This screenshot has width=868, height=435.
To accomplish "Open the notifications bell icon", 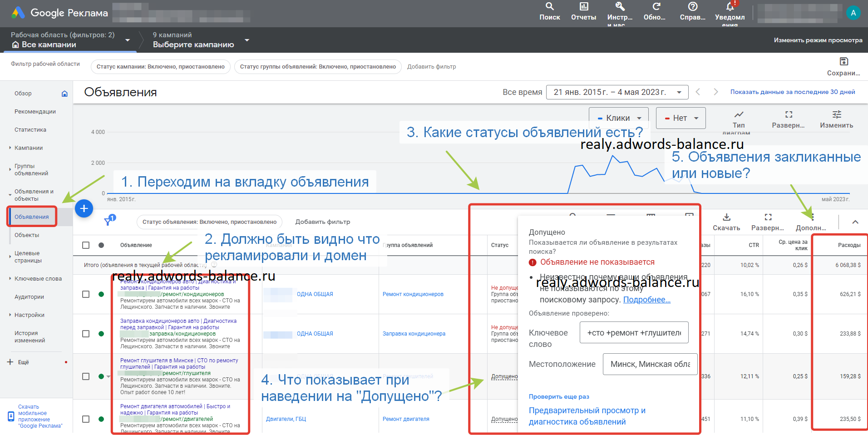I will click(x=730, y=7).
